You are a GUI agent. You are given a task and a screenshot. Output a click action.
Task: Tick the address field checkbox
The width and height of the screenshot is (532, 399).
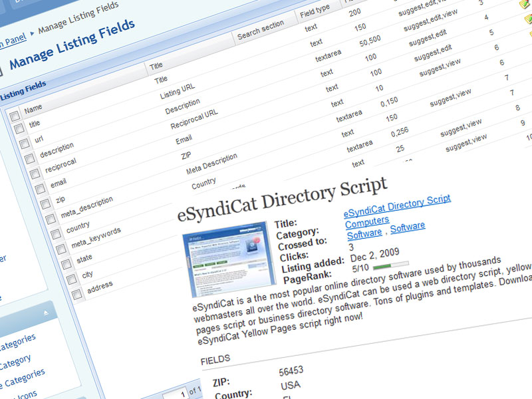tap(77, 294)
